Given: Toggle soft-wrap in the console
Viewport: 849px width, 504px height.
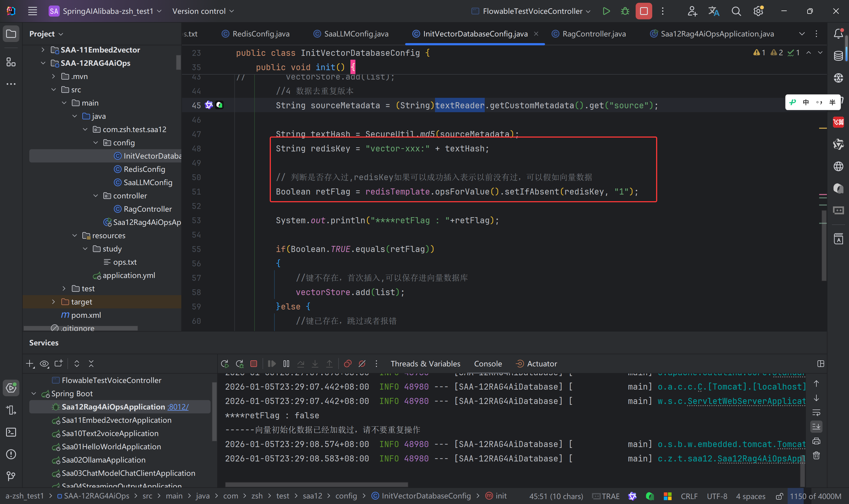Looking at the screenshot, I should tap(816, 413).
